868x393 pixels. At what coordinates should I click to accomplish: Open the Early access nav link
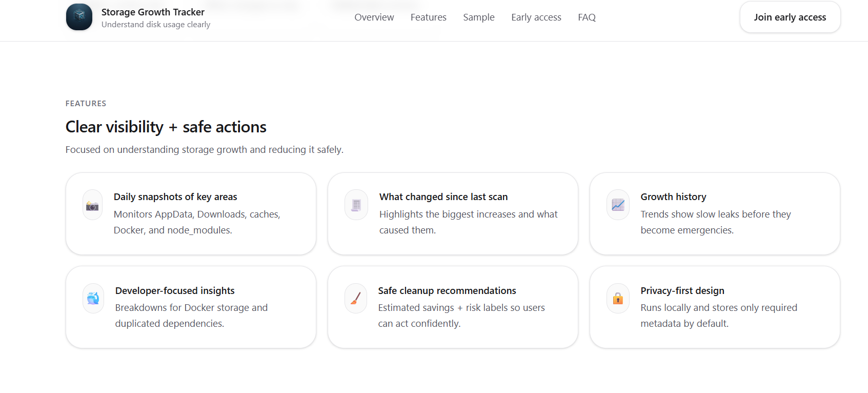click(536, 17)
